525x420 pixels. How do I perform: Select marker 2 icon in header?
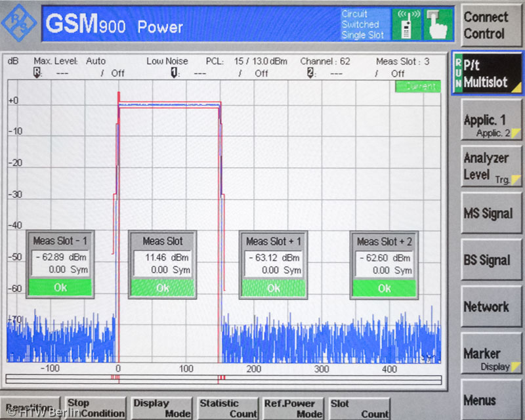coord(310,73)
